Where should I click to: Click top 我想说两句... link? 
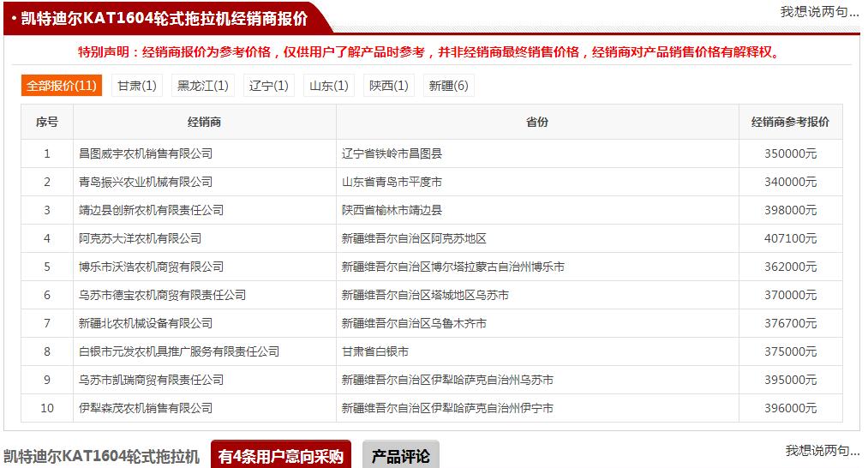point(819,12)
